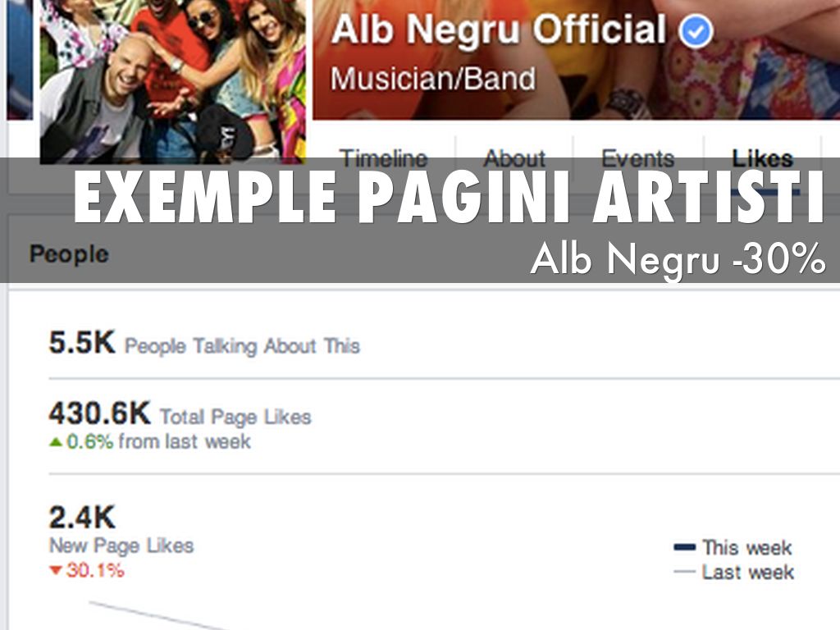The width and height of the screenshot is (840, 630).
Task: Click the Last week legend text
Action: [748, 572]
